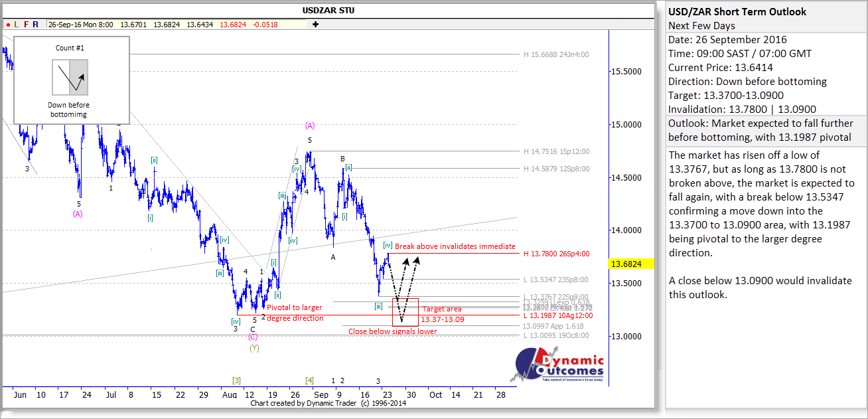Click the USD/ZAR Short Term Outlook heading
Viewport: 868px width, 419px height.
tap(737, 11)
